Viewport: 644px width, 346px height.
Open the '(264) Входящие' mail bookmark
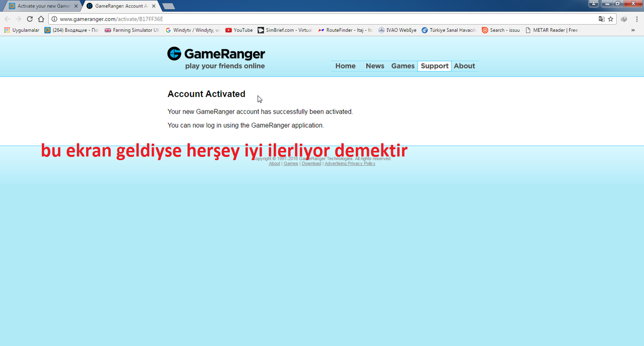(x=71, y=30)
